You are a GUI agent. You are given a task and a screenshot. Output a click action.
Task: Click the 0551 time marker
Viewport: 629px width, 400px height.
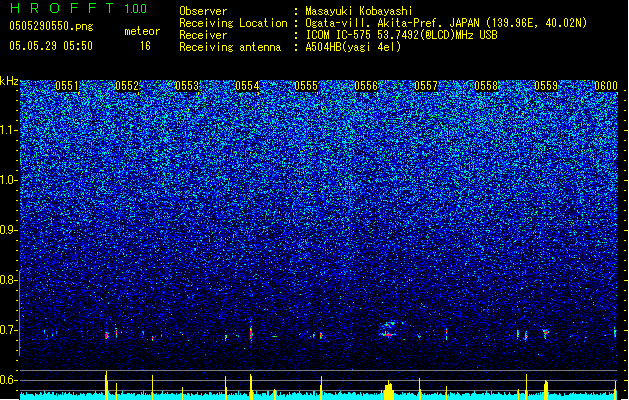coord(67,86)
